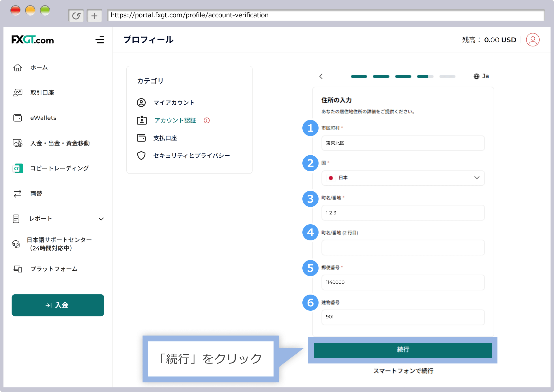Click the language globe labeled Ja
Viewport: 554px width, 392px height.
click(x=481, y=76)
